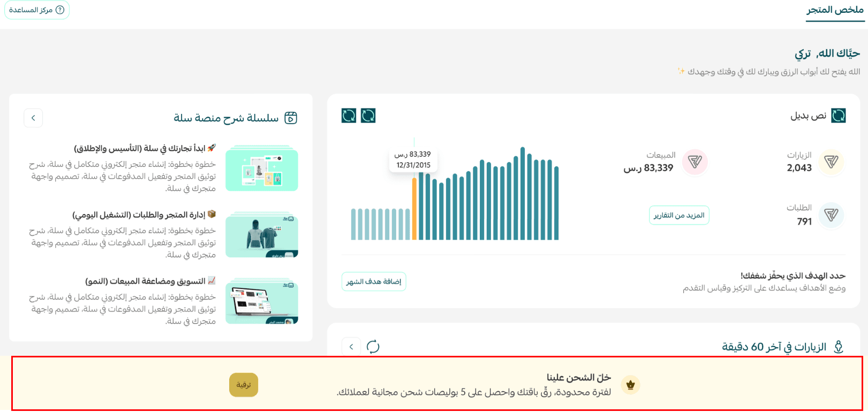Click the 2,043 visits value
This screenshot has width=868, height=412.
pos(799,168)
